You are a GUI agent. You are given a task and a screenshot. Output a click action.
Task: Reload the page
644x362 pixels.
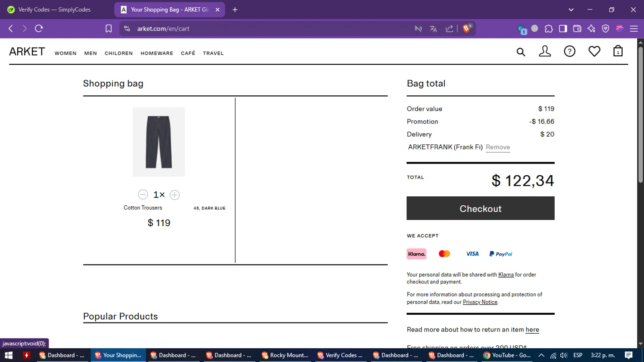[x=39, y=28]
